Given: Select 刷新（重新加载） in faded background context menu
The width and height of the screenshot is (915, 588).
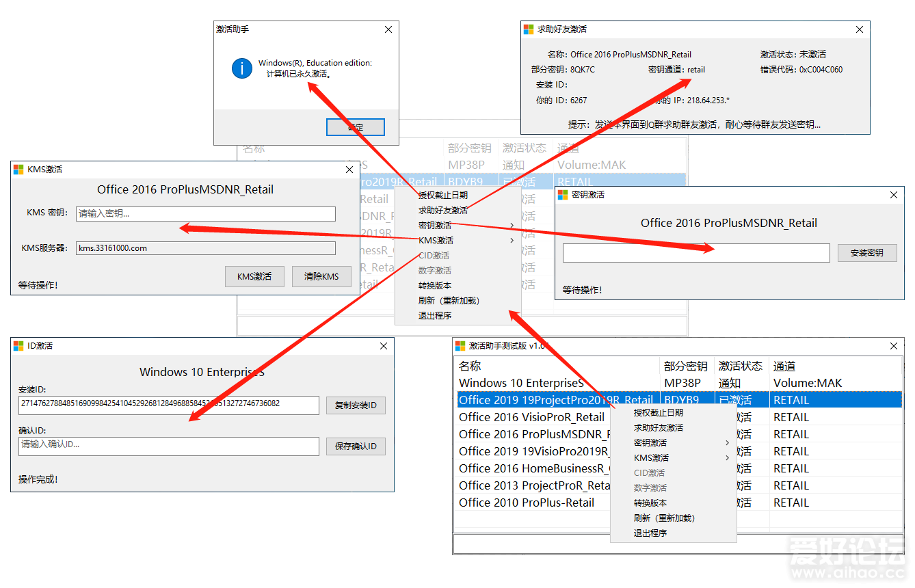Looking at the screenshot, I should [449, 301].
